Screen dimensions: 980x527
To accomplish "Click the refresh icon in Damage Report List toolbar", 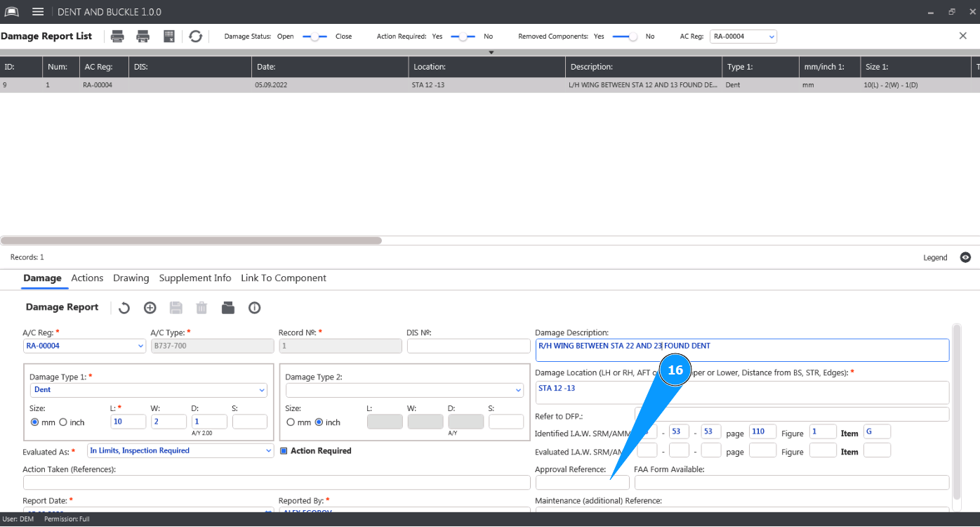I will coord(196,37).
